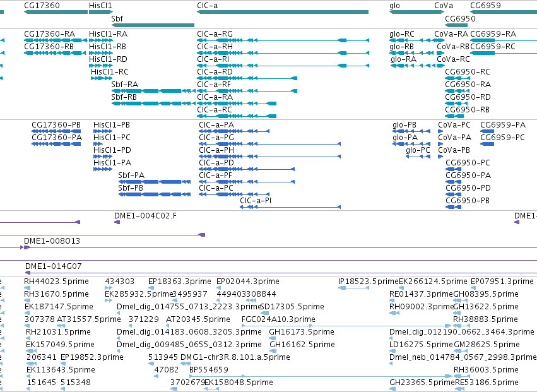Select transcript ClC-a-RG
This screenshot has width=537, height=392.
215,34
